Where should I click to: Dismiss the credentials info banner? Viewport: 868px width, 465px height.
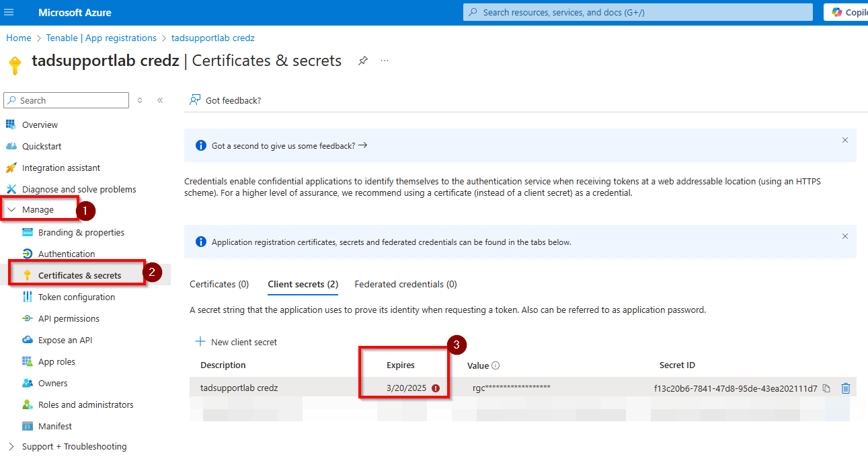(845, 236)
